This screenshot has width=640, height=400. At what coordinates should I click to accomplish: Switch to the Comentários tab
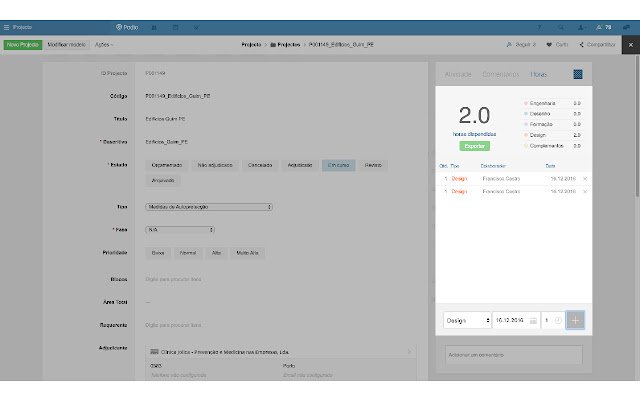500,74
